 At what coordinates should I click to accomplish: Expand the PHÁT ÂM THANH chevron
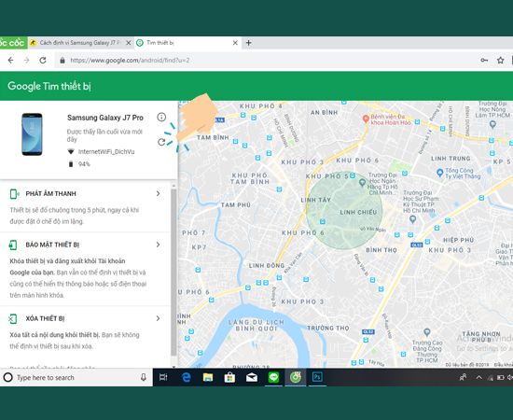(158, 193)
